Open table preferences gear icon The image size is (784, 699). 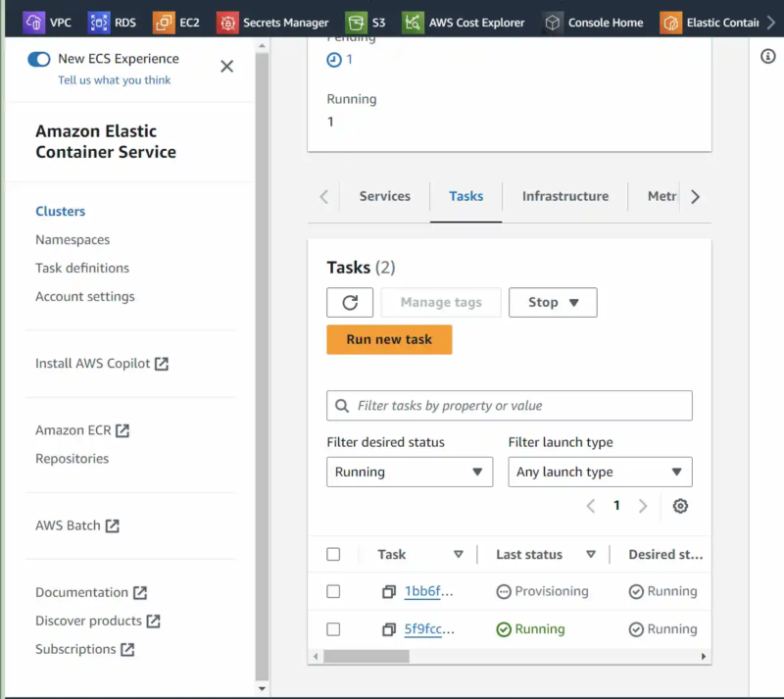(x=680, y=506)
